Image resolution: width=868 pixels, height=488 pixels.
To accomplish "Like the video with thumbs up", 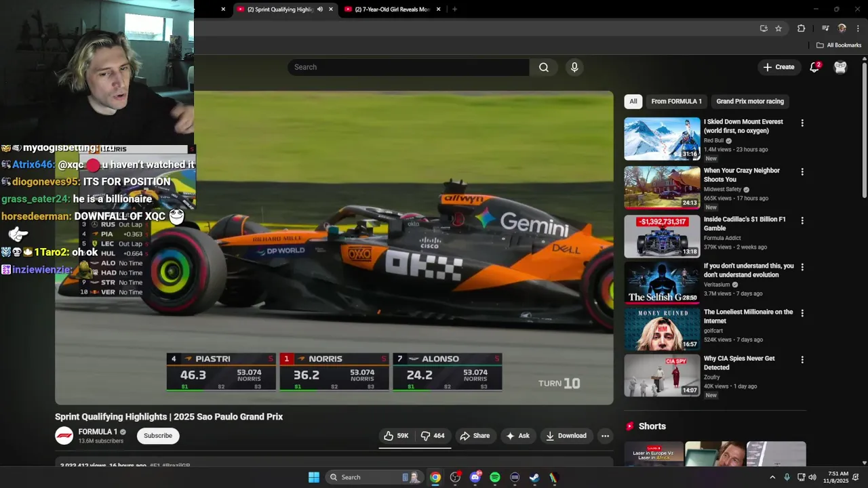I will (x=396, y=436).
